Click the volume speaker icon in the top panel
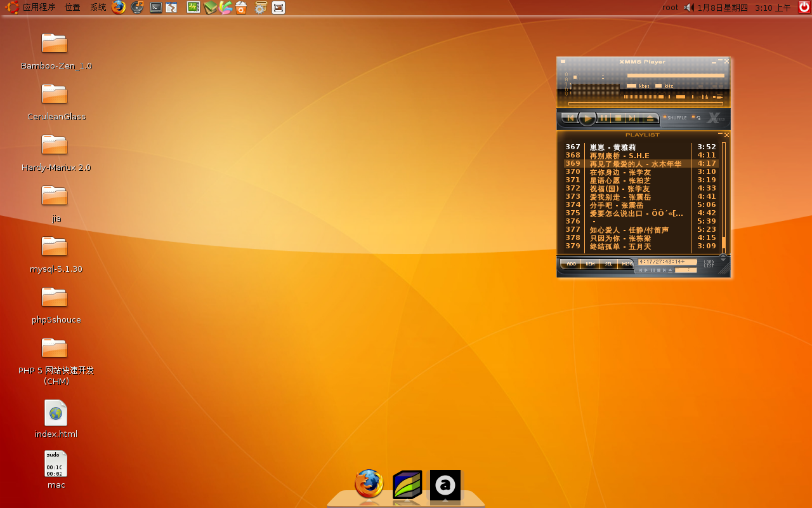This screenshot has width=812, height=508. [689, 8]
